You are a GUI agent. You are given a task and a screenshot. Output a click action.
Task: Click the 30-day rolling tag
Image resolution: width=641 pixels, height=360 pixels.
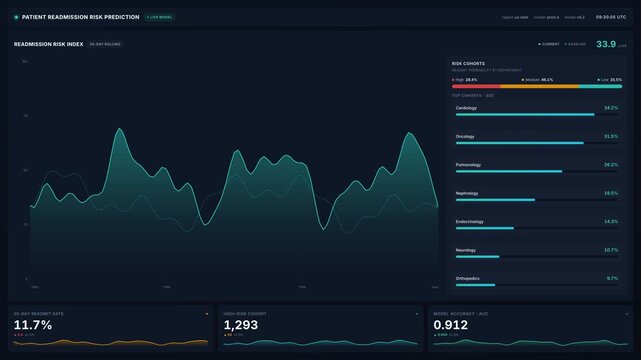105,44
